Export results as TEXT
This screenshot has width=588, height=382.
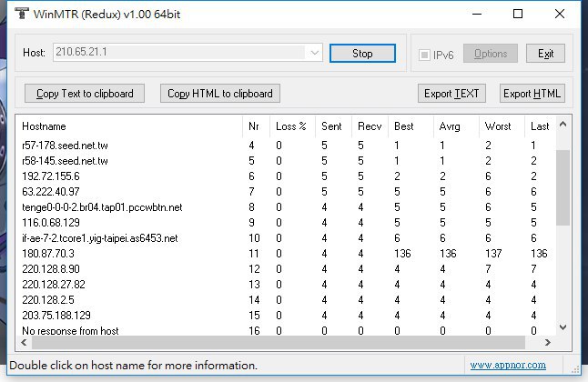452,93
